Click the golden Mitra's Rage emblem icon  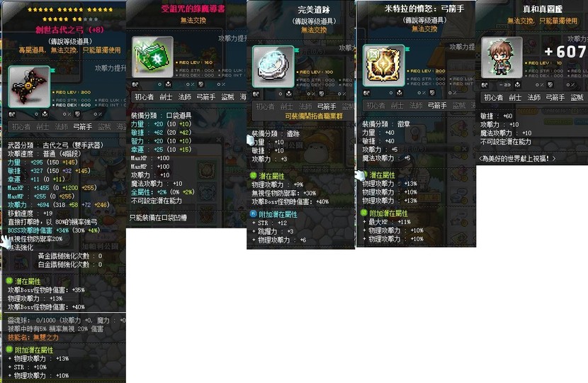pos(384,65)
